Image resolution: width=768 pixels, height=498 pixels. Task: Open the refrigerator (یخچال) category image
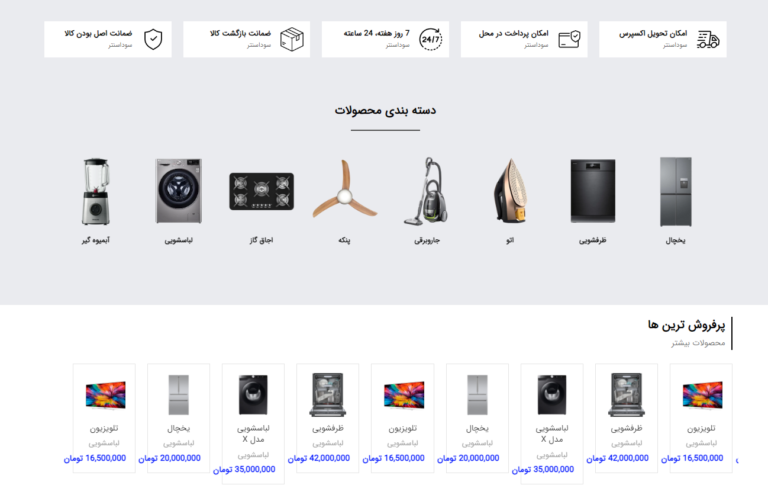pos(676,191)
